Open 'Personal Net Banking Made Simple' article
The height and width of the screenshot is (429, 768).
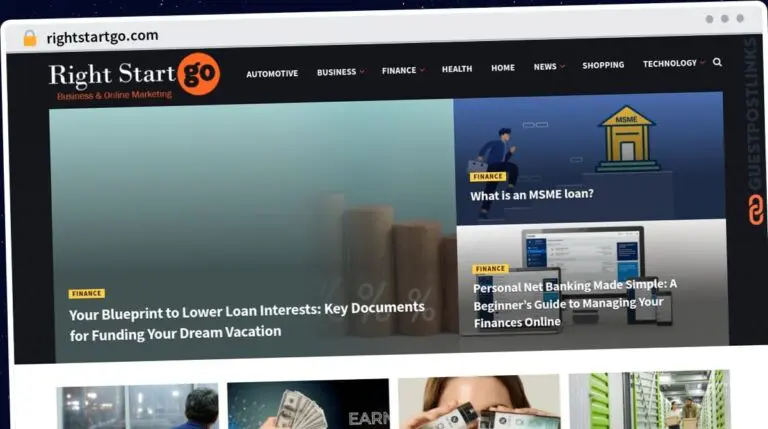tap(575, 304)
